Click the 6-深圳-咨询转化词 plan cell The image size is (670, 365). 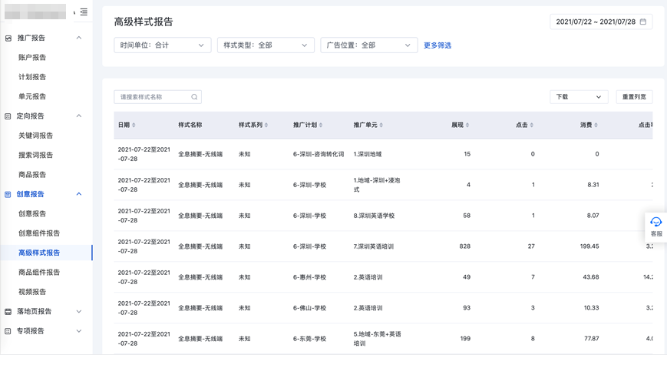(318, 154)
